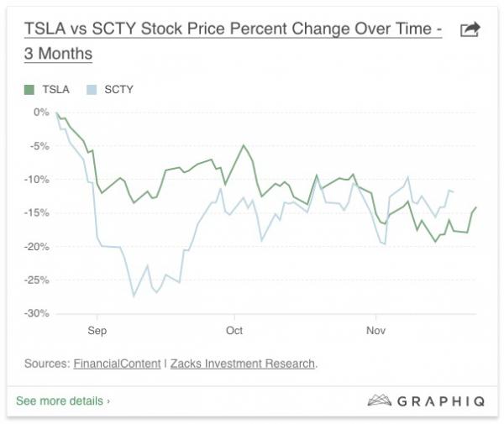This screenshot has width=504, height=424.
Task: Click the share arrow icon
Action: coord(470,29)
